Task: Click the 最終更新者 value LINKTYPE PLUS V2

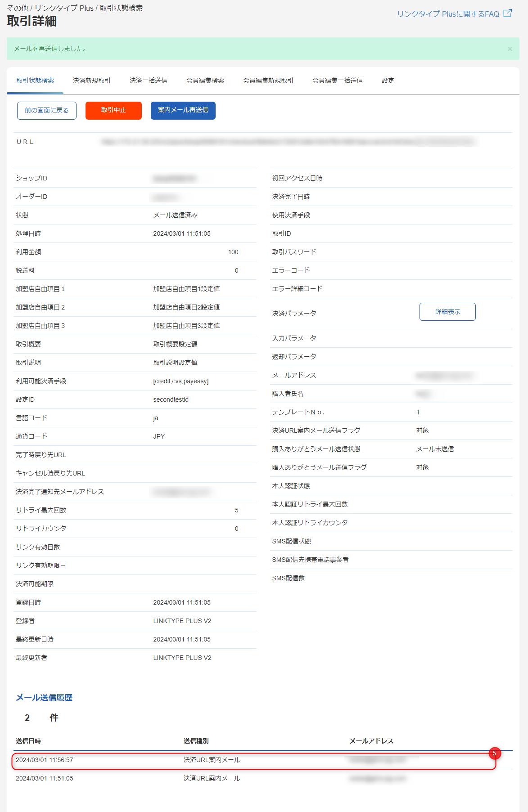Action: [x=182, y=658]
